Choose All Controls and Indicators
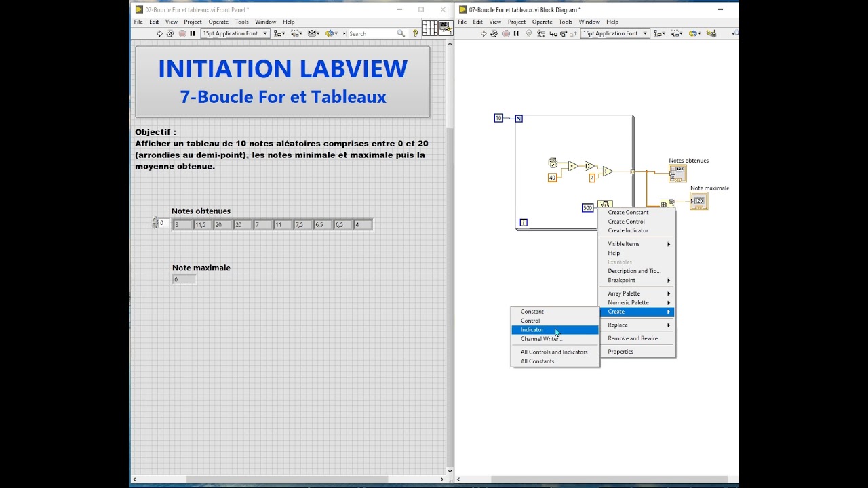868x488 pixels. 555,352
